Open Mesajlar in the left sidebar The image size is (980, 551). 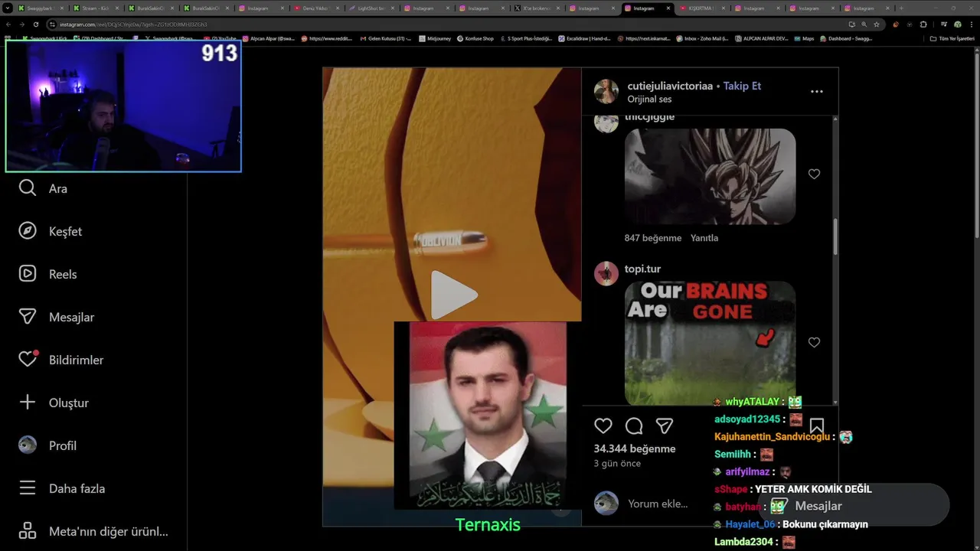point(56,317)
